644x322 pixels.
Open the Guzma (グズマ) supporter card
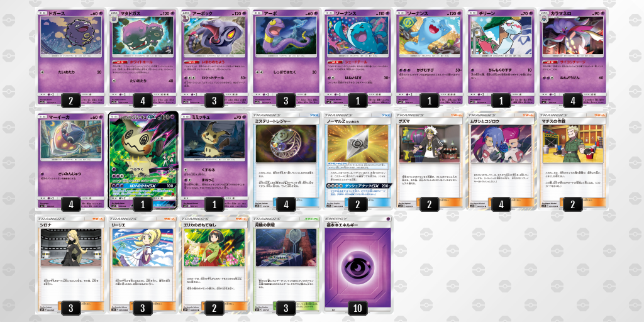429,160
